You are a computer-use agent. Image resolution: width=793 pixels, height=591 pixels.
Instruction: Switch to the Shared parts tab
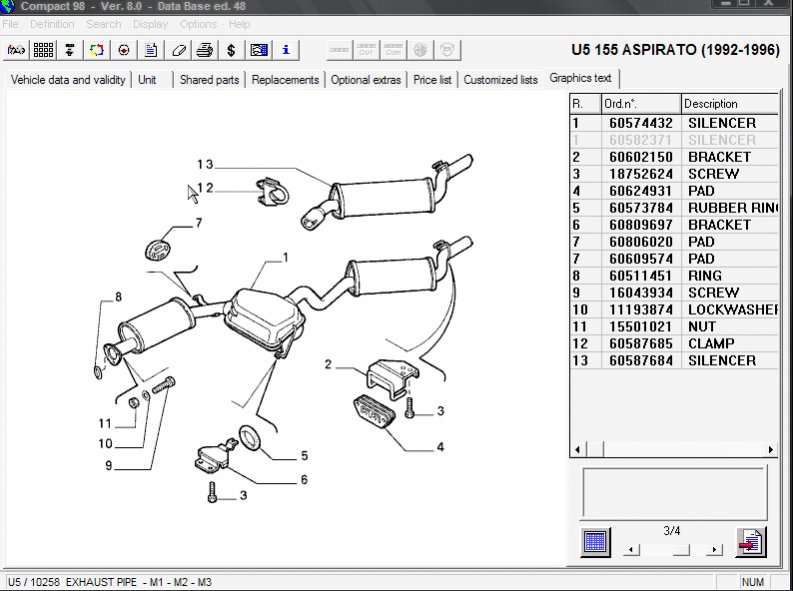pos(209,80)
